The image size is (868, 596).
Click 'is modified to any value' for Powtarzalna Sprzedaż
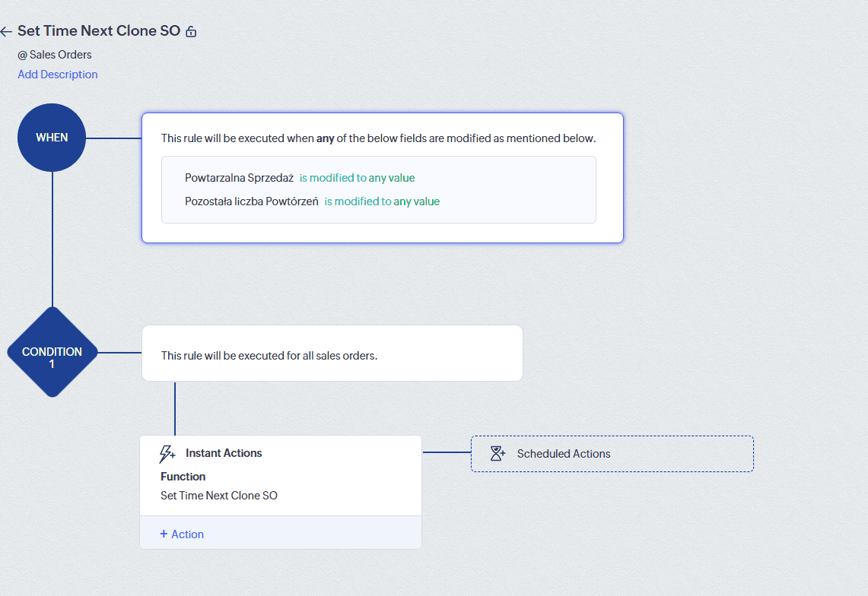(357, 177)
